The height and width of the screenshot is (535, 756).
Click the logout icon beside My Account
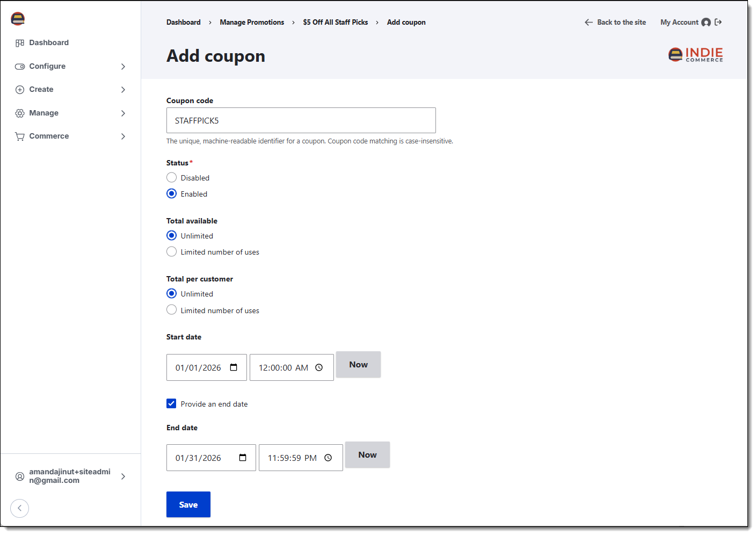pos(718,22)
